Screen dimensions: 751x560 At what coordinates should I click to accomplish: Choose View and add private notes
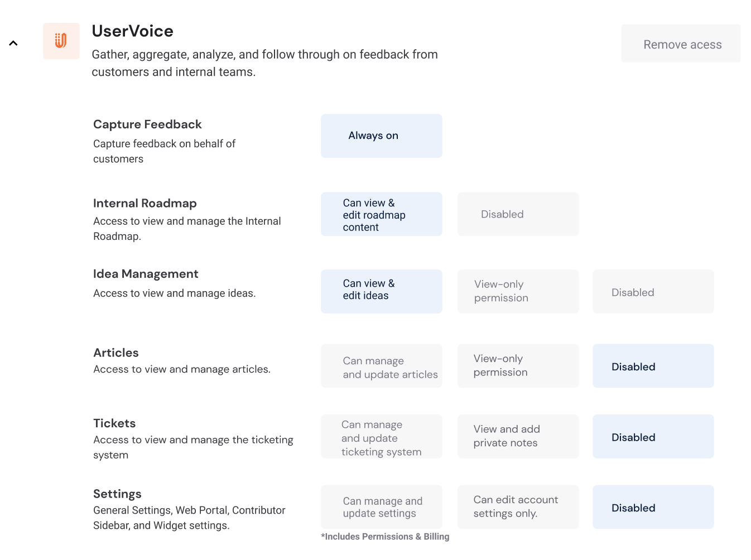[x=518, y=437]
